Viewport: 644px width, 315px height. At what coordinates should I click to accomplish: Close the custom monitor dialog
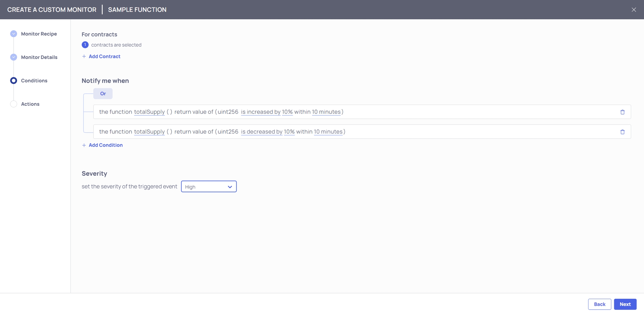point(634,10)
